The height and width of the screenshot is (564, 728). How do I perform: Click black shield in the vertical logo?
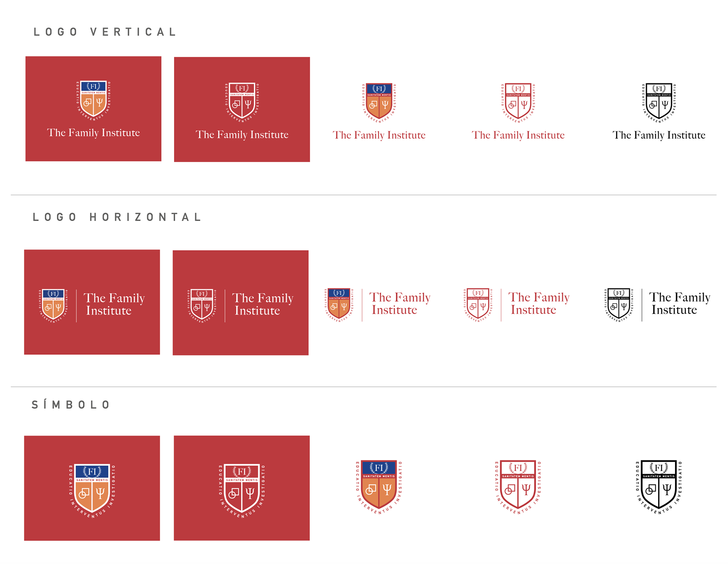pos(659,102)
